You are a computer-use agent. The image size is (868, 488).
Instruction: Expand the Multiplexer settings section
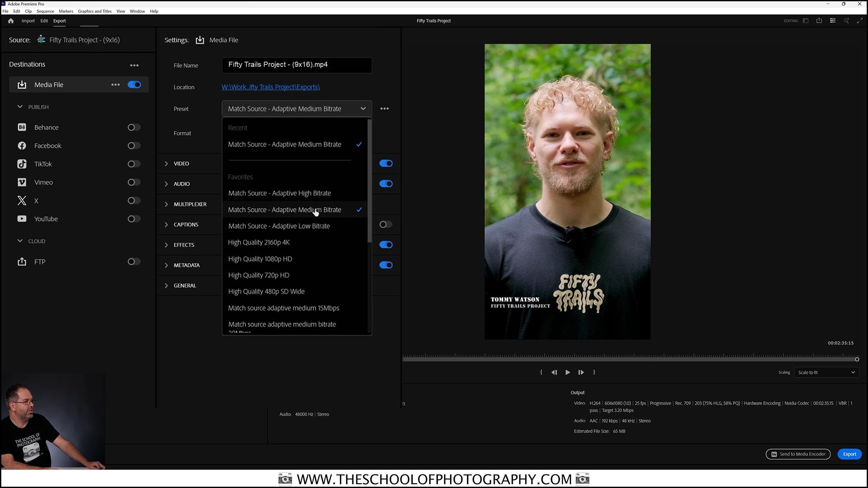pyautogui.click(x=166, y=204)
